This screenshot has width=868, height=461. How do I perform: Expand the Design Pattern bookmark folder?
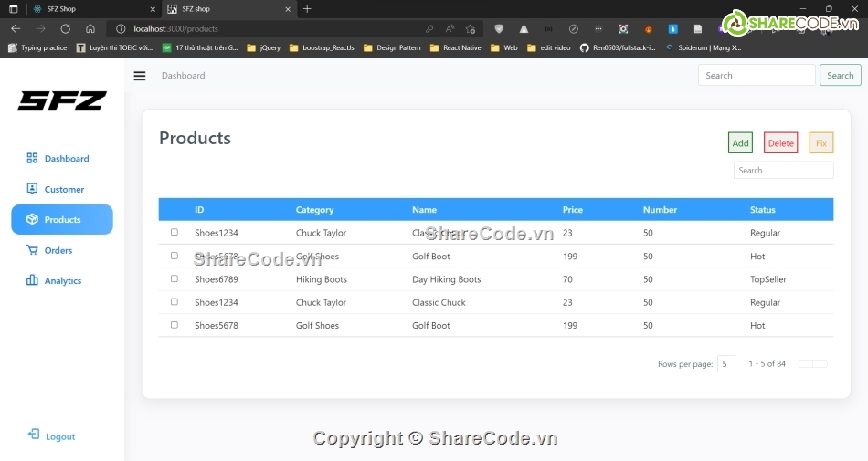click(391, 47)
